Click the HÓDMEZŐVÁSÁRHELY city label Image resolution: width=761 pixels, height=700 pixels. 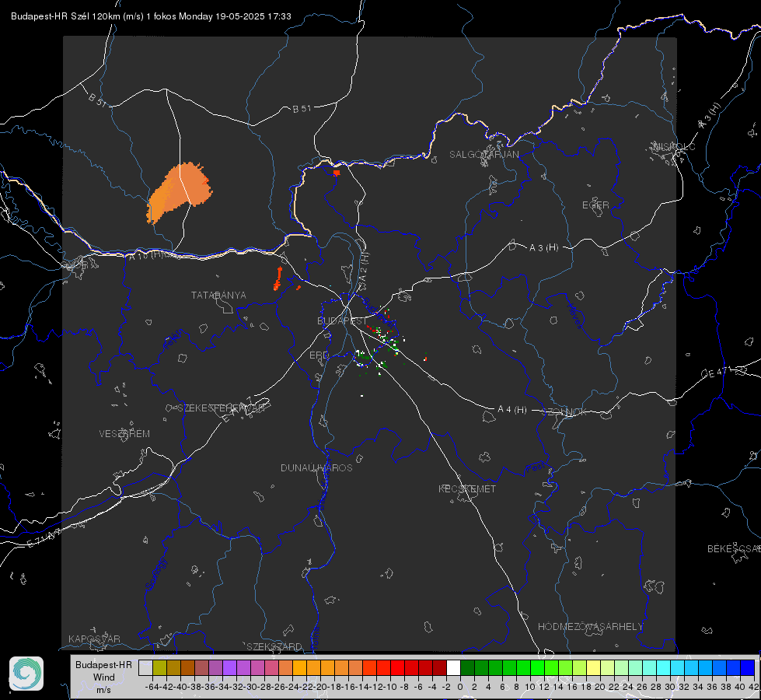click(590, 627)
